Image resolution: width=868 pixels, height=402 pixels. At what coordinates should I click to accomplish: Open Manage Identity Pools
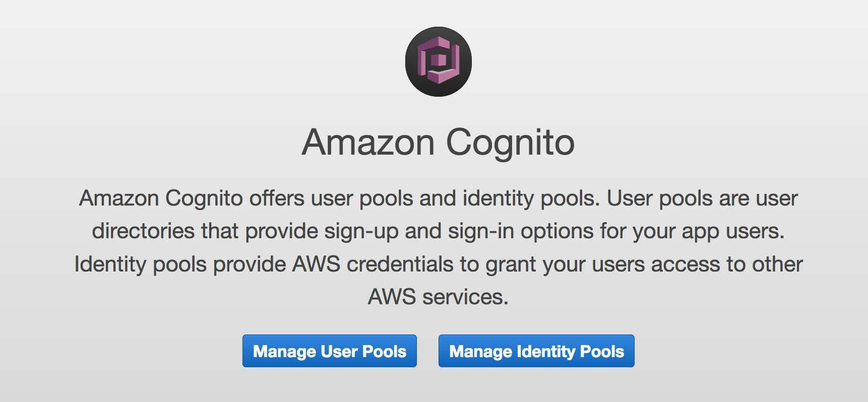coord(536,351)
